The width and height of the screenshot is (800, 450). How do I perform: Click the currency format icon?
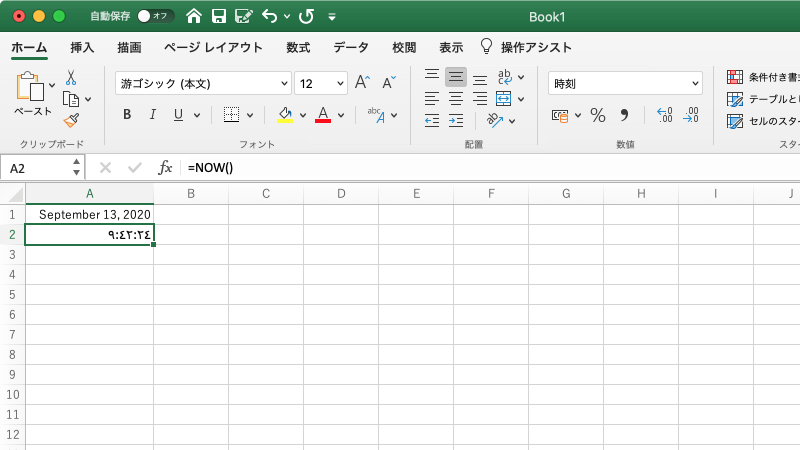560,116
